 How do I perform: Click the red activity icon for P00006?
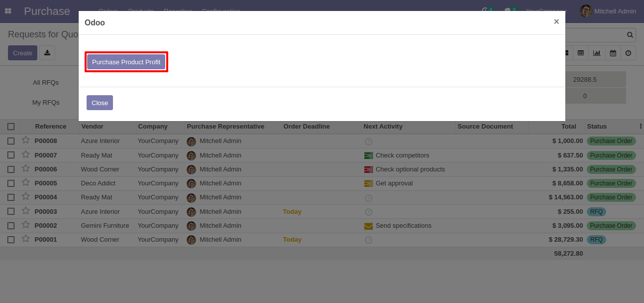(368, 169)
